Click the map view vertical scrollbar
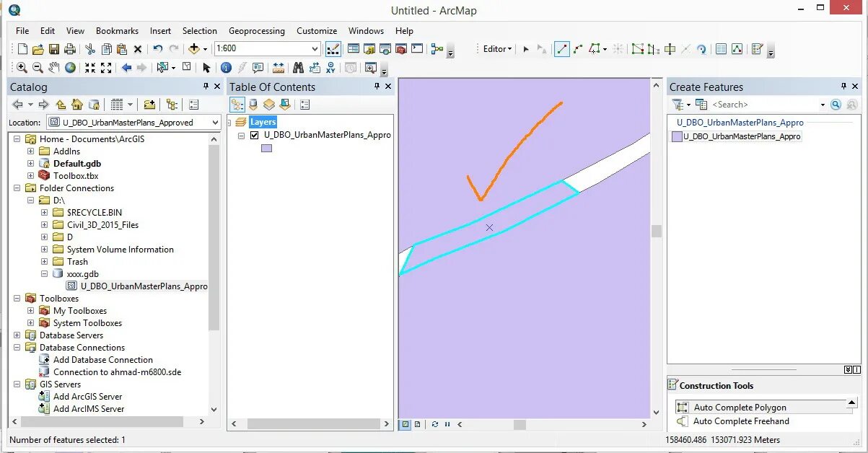This screenshot has height=453, width=868. click(x=656, y=249)
